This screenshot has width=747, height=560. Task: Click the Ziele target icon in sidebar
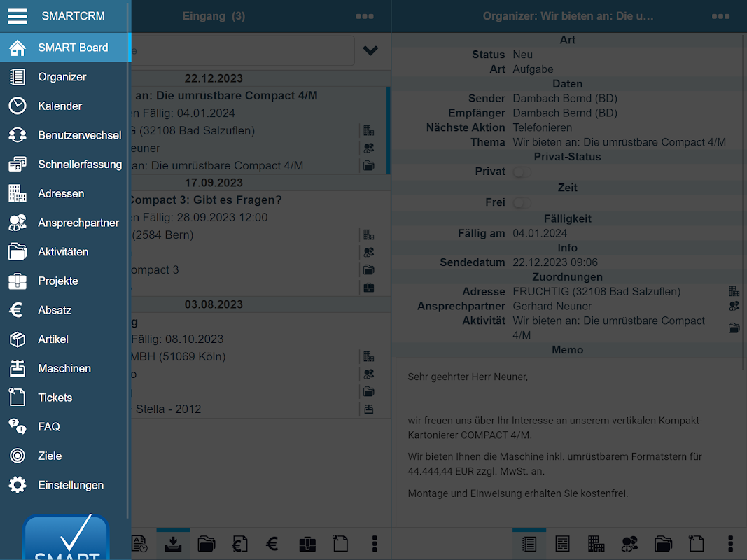(x=18, y=456)
